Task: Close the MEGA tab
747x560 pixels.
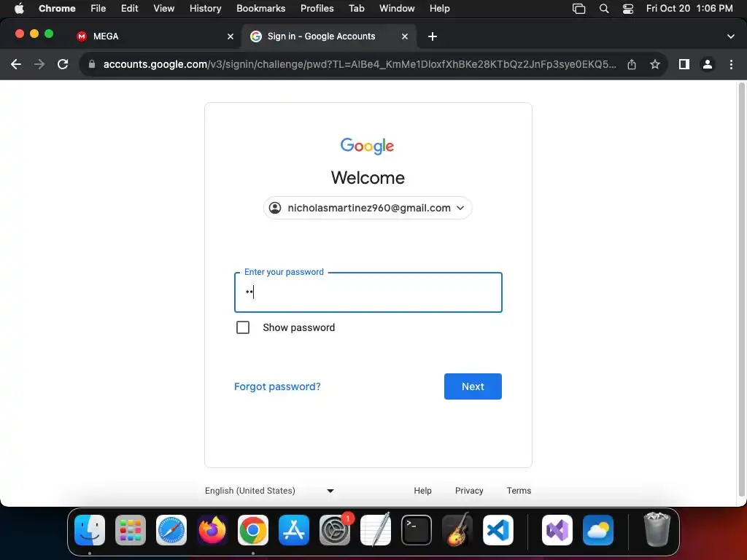Action: click(x=231, y=36)
